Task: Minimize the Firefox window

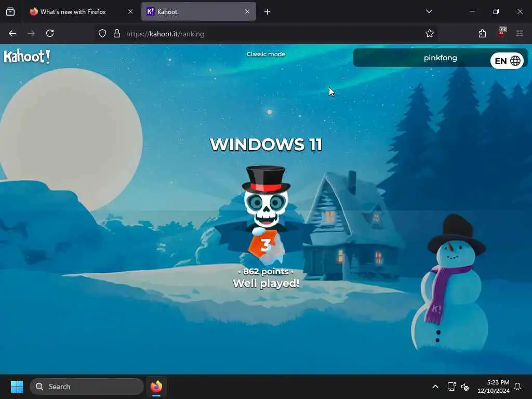Action: pyautogui.click(x=472, y=11)
